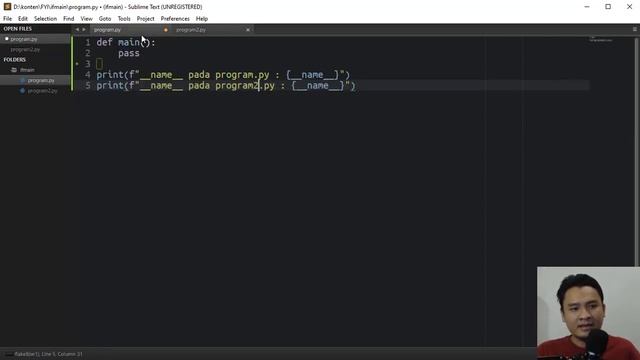
Task: Maximize the Sublime Text window
Action: tap(608, 7)
